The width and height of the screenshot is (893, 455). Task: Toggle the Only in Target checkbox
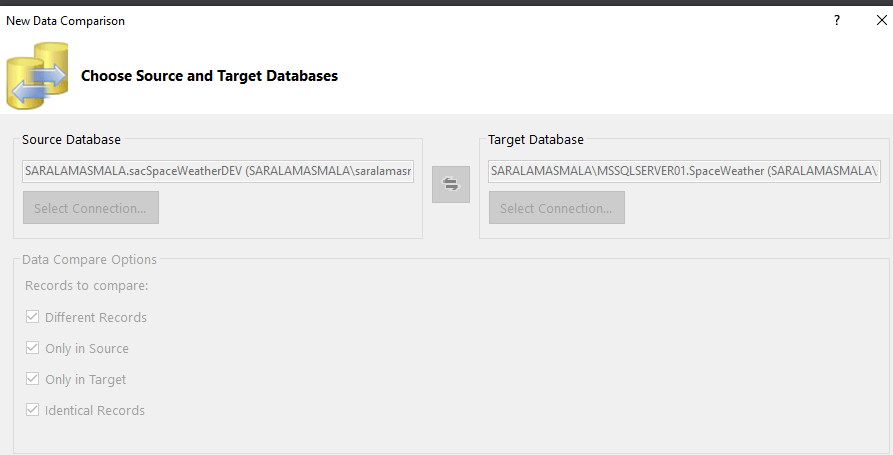(x=33, y=380)
